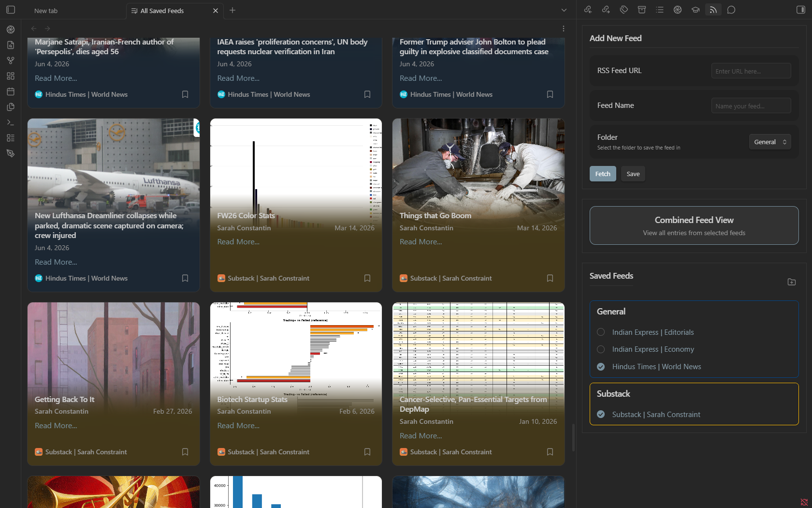
Task: Open the checklist icon in ribbon
Action: click(x=11, y=138)
